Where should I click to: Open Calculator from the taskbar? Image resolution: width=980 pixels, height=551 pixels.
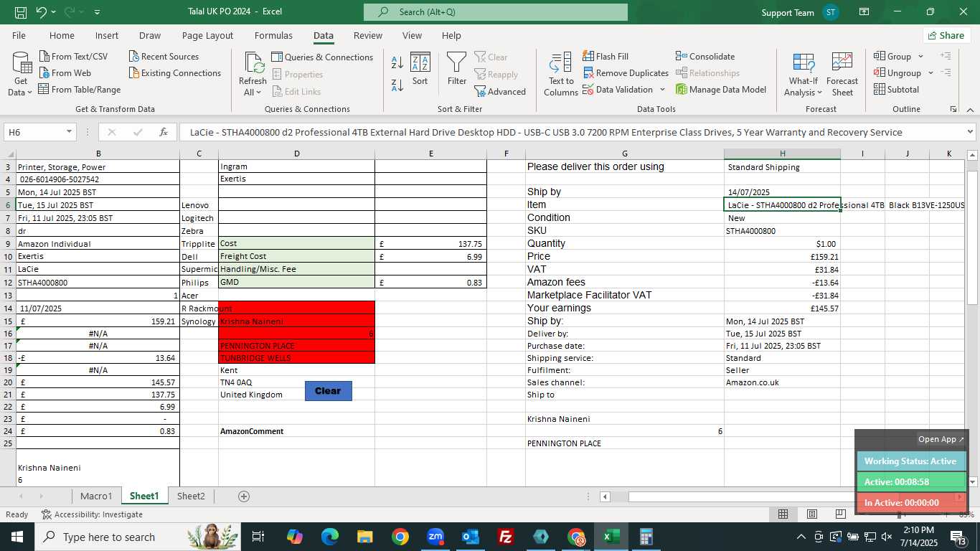(x=646, y=537)
